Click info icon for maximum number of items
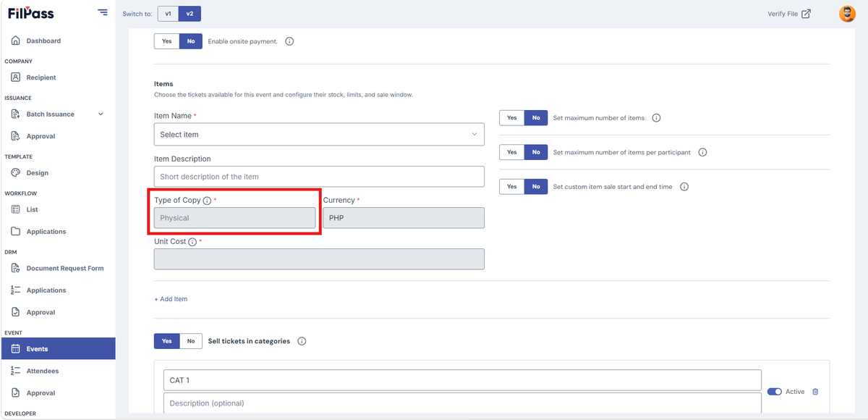 tap(656, 118)
